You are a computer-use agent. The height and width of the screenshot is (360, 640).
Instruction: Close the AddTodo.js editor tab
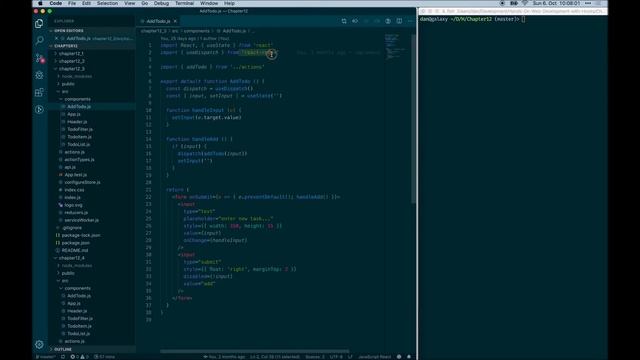click(175, 21)
